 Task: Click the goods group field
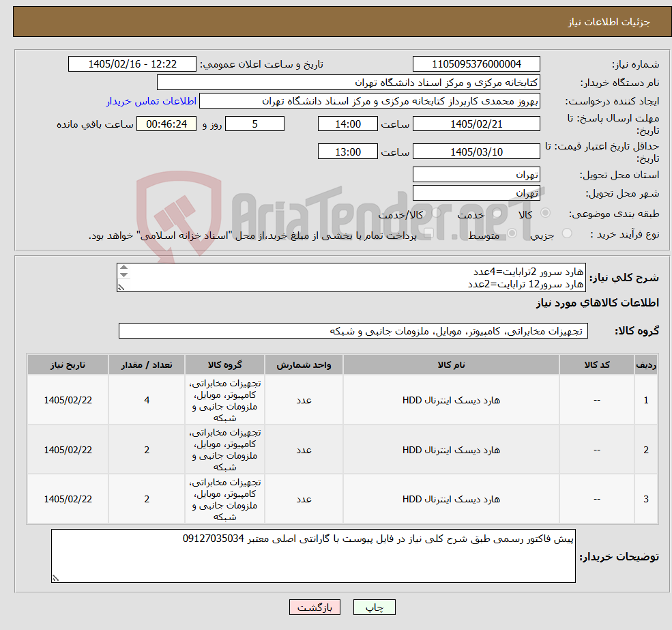click(x=353, y=330)
